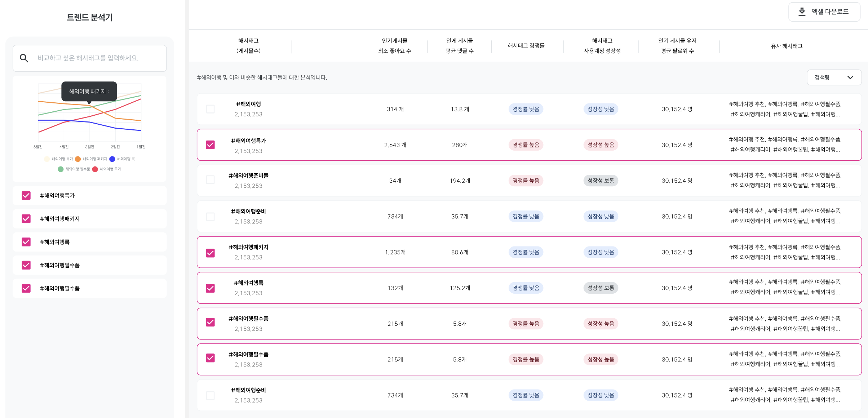Click the 해시태그 (게시물수) column header

[x=248, y=46]
